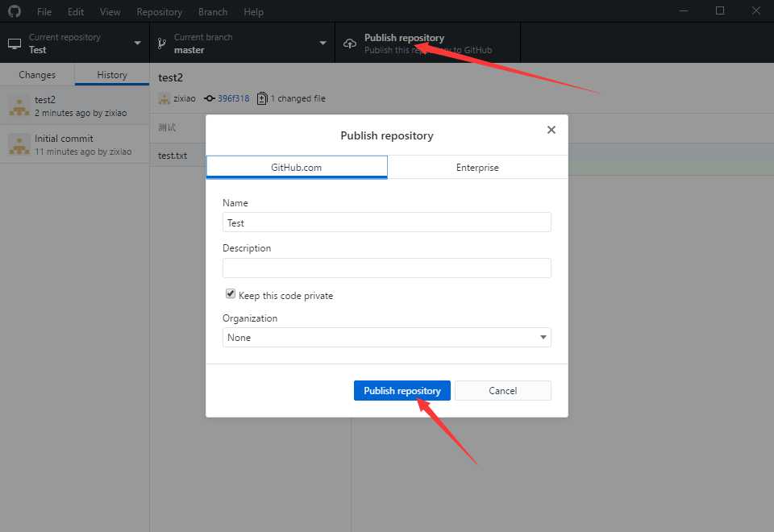Select the test.txt file row
Screen dimensions: 774x532
click(x=178, y=156)
